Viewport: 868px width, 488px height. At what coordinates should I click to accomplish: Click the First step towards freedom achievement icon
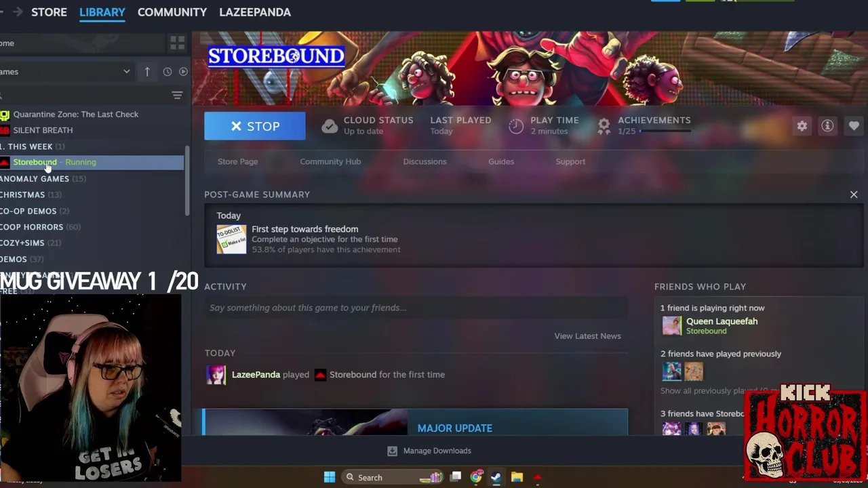coord(231,239)
